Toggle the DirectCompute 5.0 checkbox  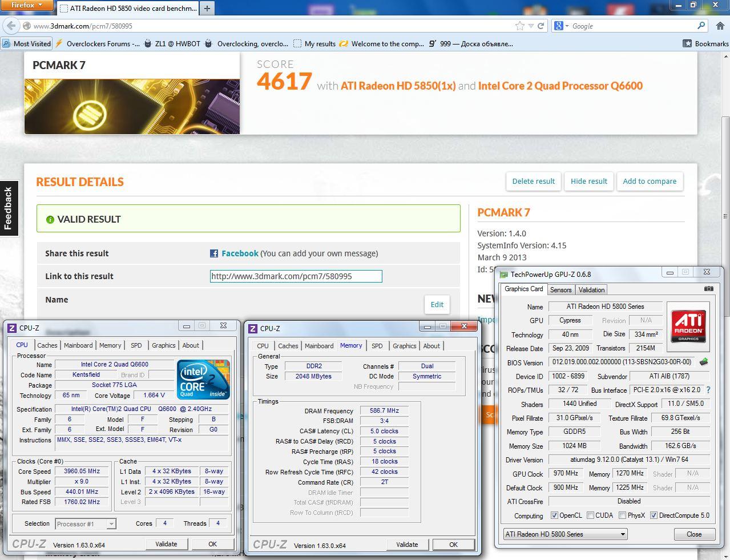(654, 515)
